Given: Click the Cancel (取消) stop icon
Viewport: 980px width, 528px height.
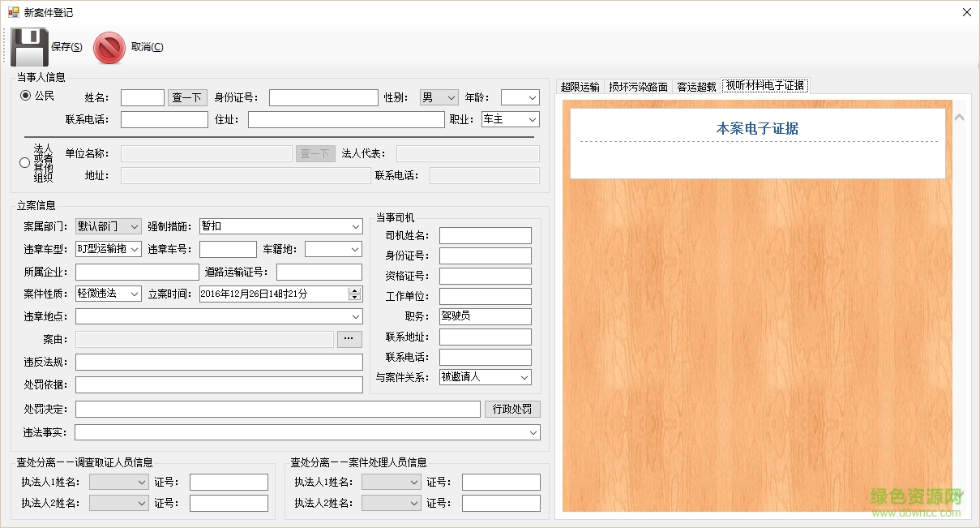Looking at the screenshot, I should point(109,47).
